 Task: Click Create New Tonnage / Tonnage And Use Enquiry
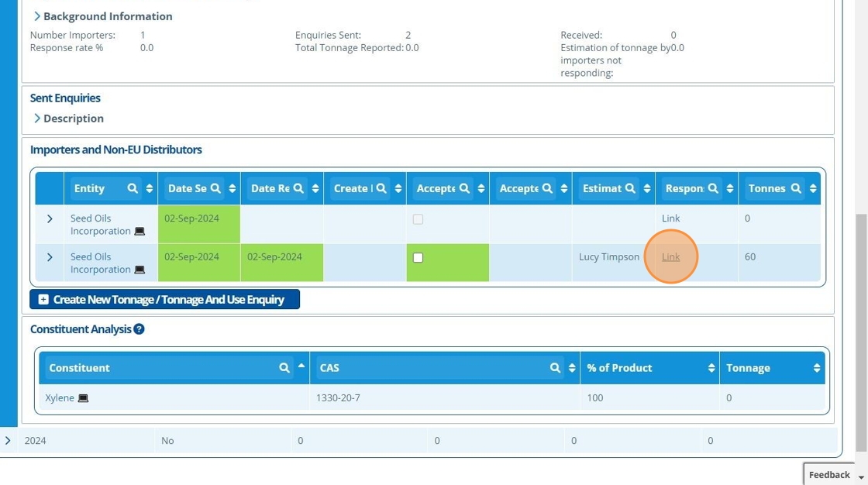(x=164, y=299)
